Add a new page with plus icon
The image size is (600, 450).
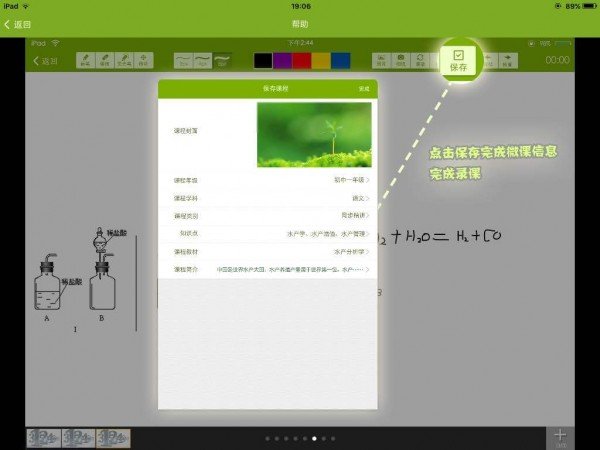[x=560, y=437]
